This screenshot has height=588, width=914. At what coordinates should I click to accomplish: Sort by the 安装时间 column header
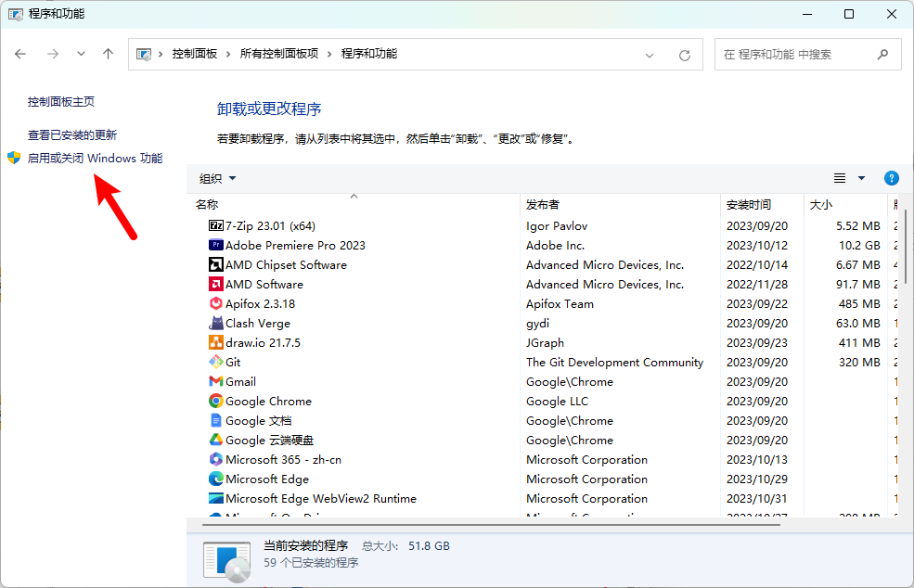coord(762,204)
